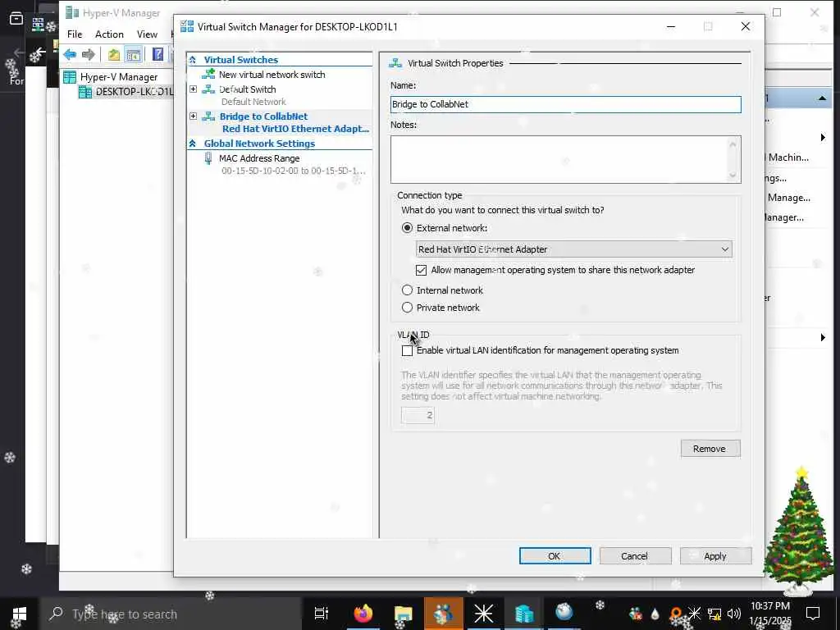Image resolution: width=840 pixels, height=630 pixels.
Task: Collapse the Virtual Switches section
Action: point(192,60)
